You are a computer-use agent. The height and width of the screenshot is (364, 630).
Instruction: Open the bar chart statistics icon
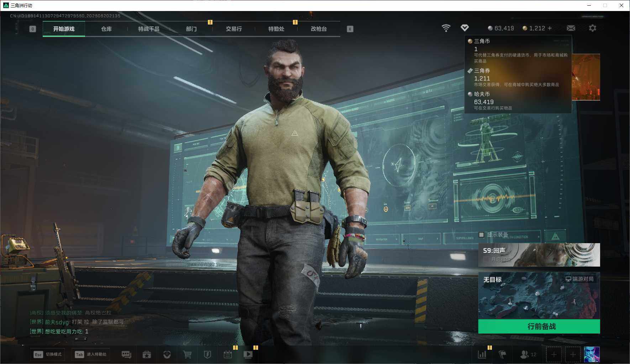(x=482, y=354)
